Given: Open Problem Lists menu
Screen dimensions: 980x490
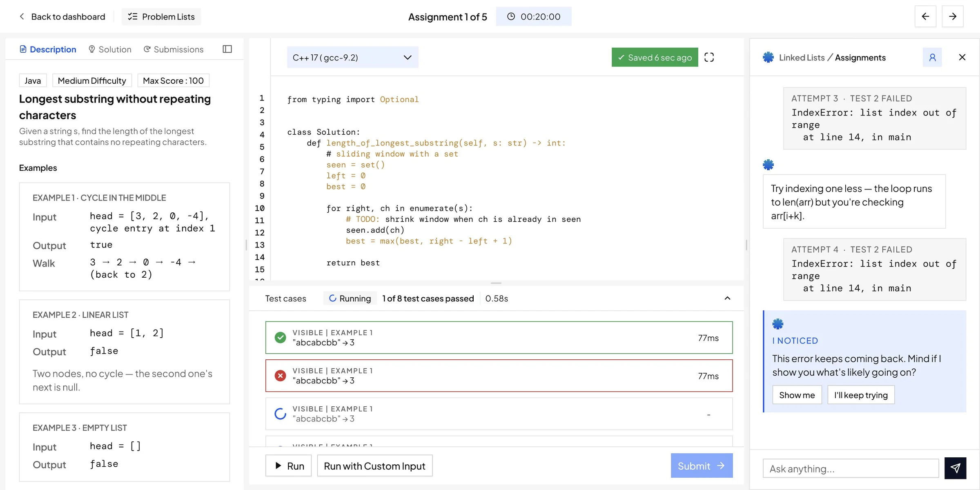Looking at the screenshot, I should [x=161, y=17].
